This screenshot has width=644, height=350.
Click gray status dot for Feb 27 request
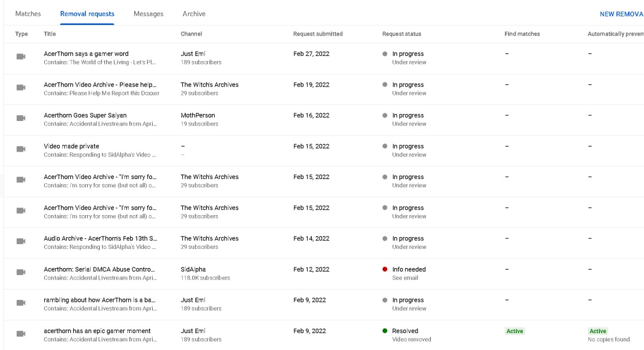point(385,54)
